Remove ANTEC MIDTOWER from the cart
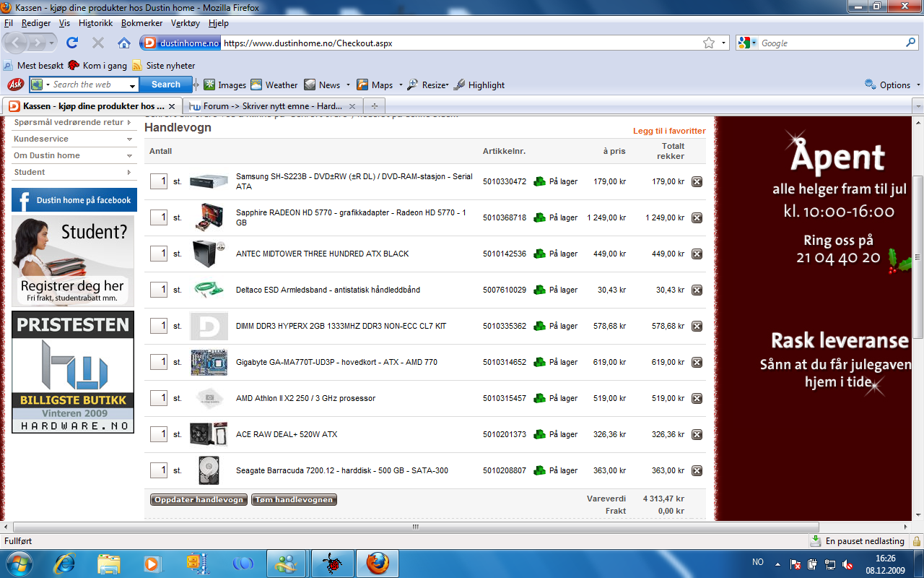This screenshot has width=924, height=578. (697, 254)
